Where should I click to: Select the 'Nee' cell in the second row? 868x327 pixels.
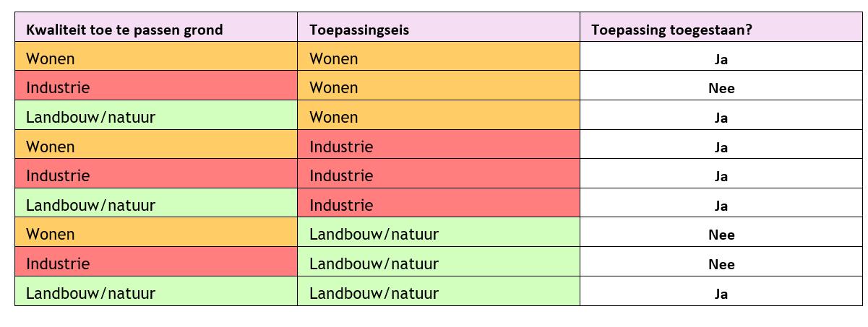tap(721, 88)
